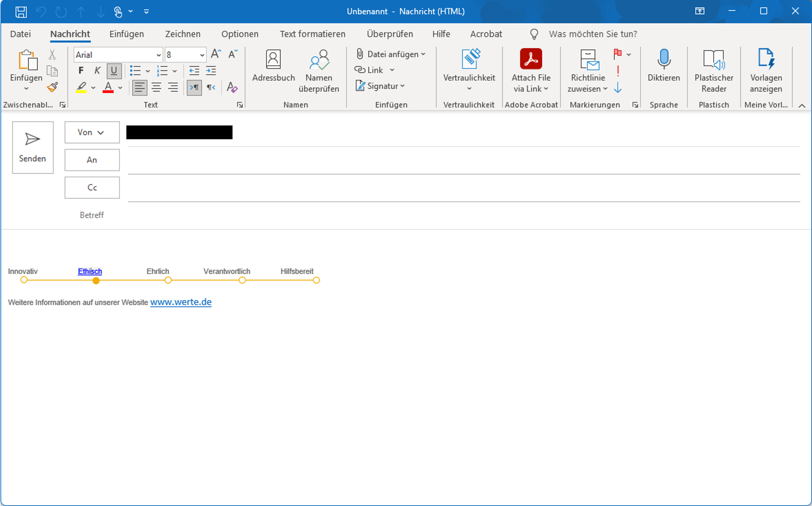Open the font color dropdown arrow

[x=120, y=87]
